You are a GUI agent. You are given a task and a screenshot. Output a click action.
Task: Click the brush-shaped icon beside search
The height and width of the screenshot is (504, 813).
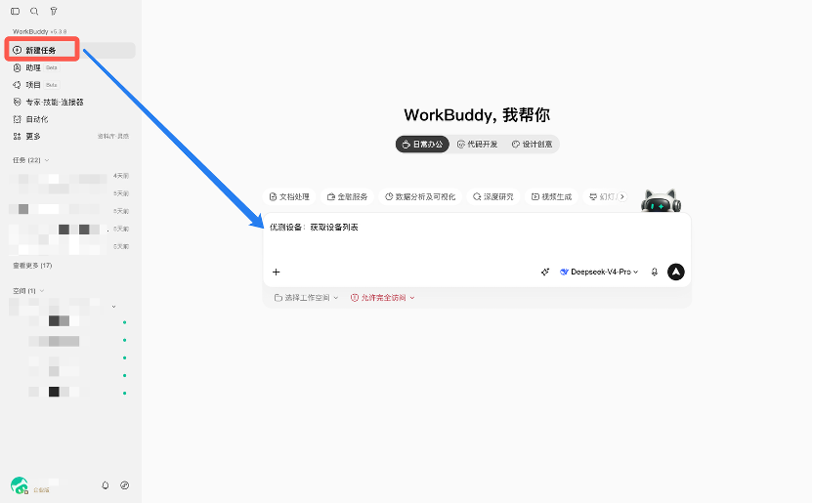click(x=54, y=11)
